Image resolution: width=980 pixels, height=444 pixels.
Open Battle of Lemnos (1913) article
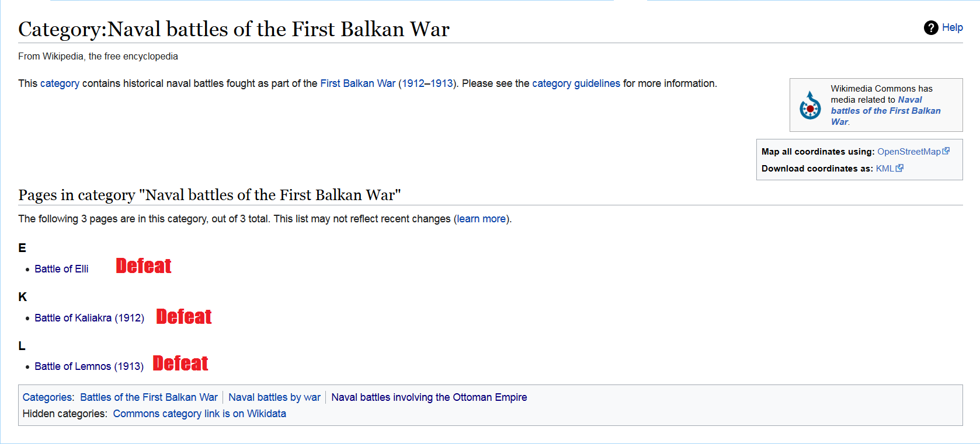click(89, 366)
